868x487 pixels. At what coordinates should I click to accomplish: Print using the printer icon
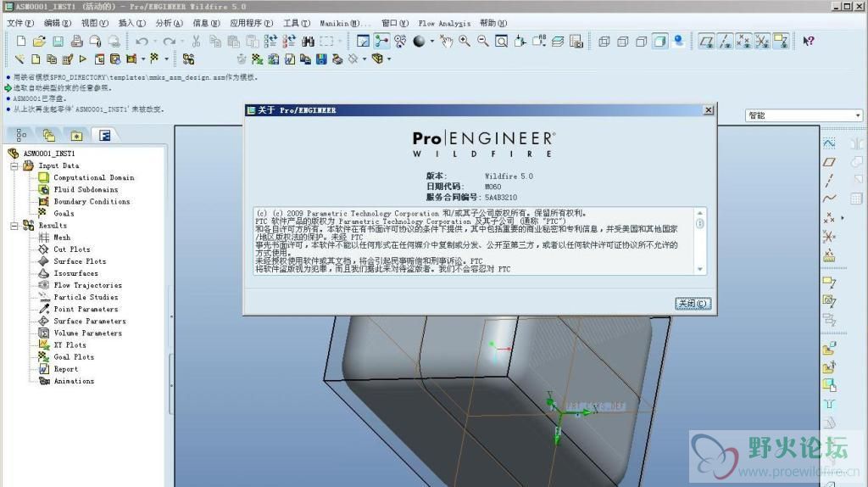coord(76,41)
